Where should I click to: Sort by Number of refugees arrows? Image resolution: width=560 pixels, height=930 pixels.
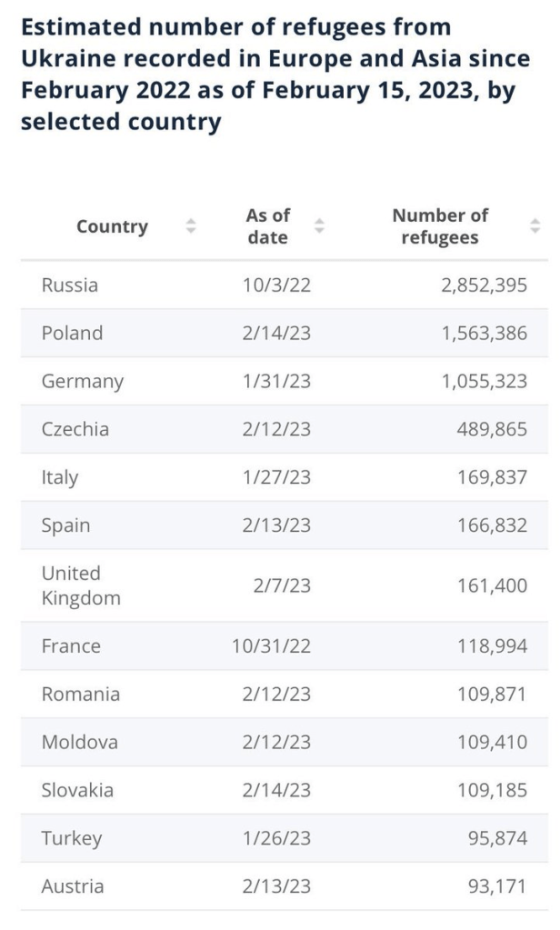(x=535, y=226)
